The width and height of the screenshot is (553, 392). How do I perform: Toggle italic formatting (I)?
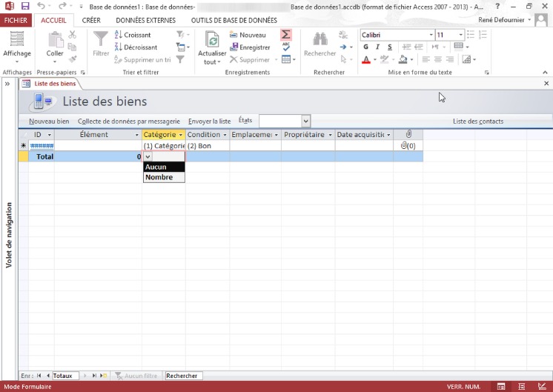[377, 47]
